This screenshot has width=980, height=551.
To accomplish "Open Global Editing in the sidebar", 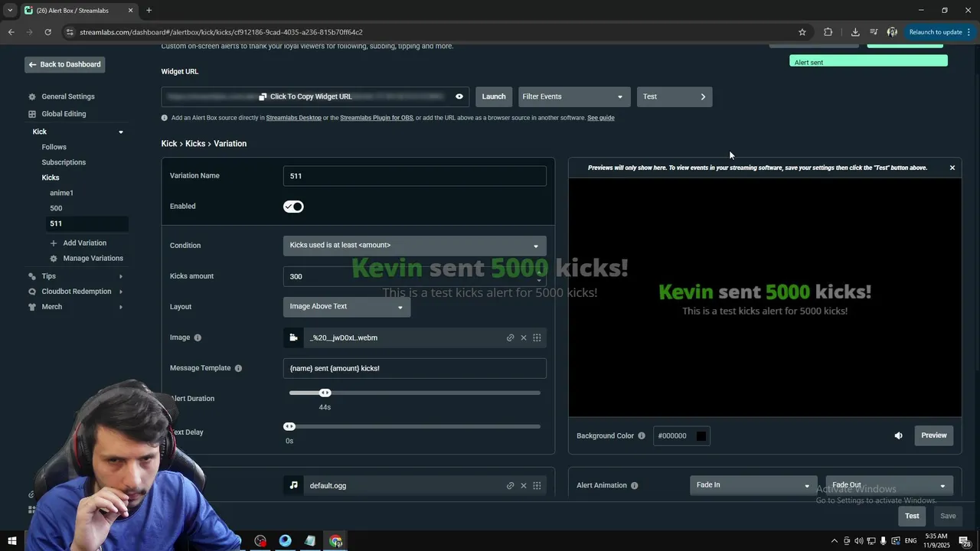I will tap(64, 114).
